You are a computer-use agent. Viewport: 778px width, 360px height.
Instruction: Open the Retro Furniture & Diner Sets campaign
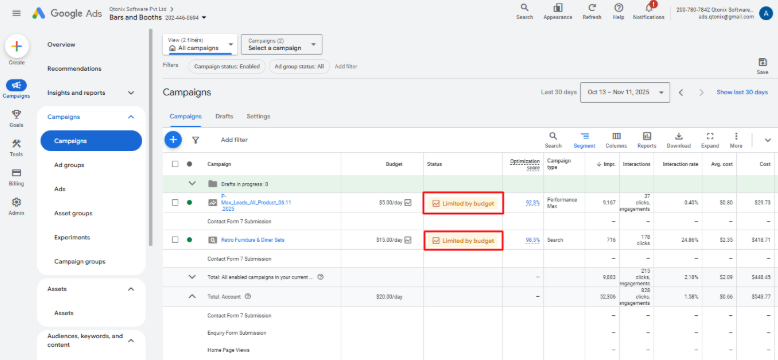tap(253, 240)
